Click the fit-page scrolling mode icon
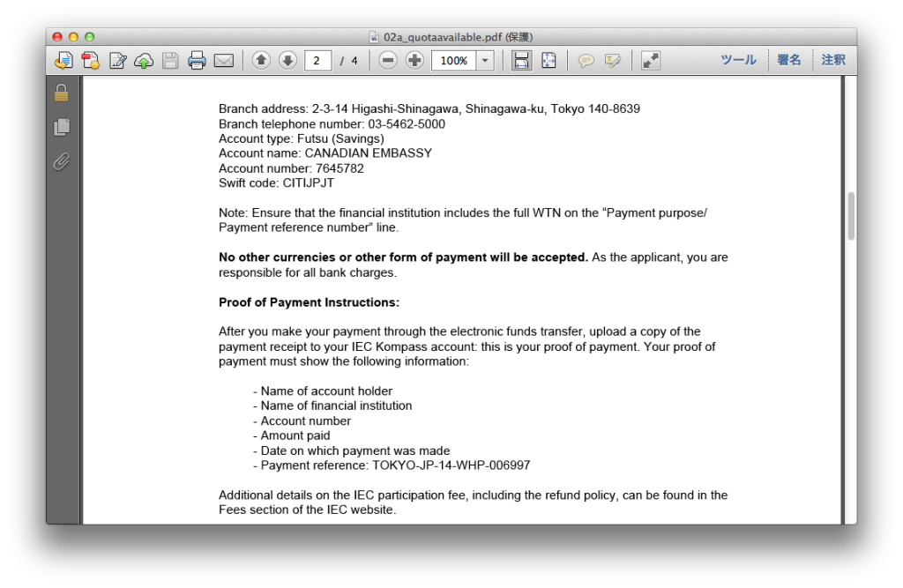 click(549, 61)
